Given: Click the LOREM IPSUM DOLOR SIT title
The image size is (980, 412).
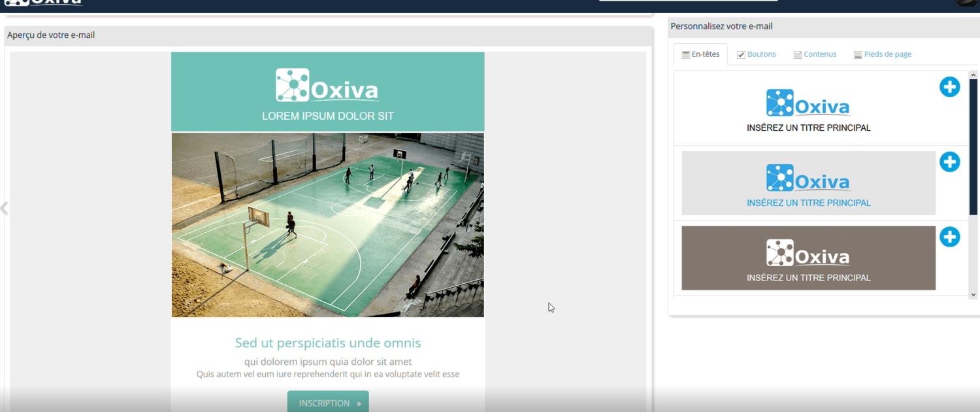Looking at the screenshot, I should pos(328,116).
